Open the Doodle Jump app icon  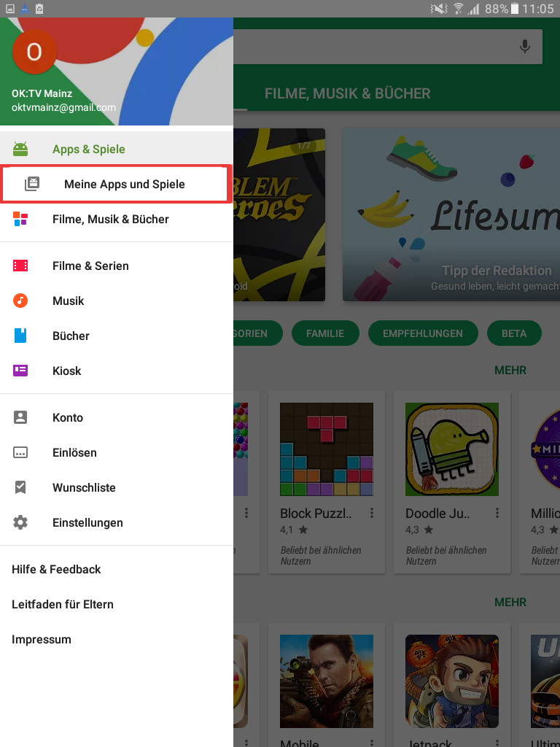(x=452, y=449)
